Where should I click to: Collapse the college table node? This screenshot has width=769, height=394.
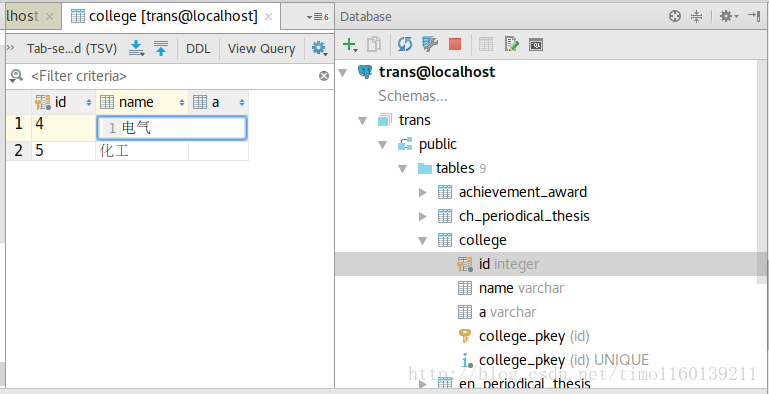(x=423, y=240)
